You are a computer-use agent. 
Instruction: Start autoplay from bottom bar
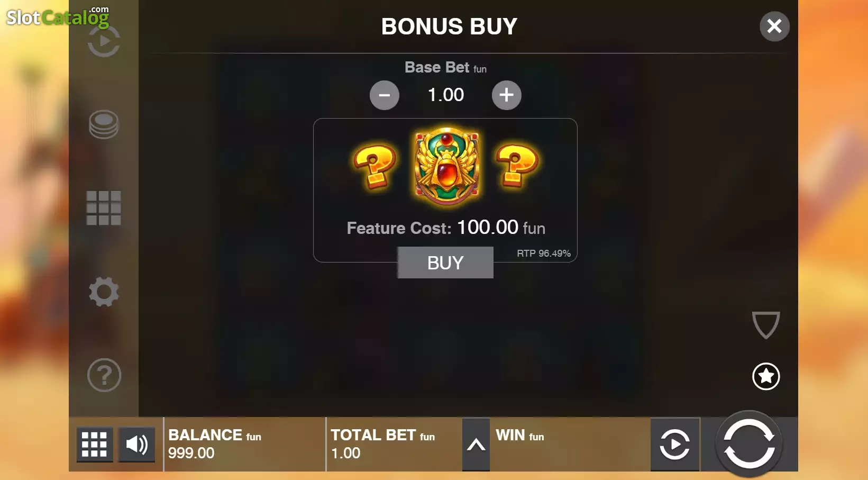[675, 444]
